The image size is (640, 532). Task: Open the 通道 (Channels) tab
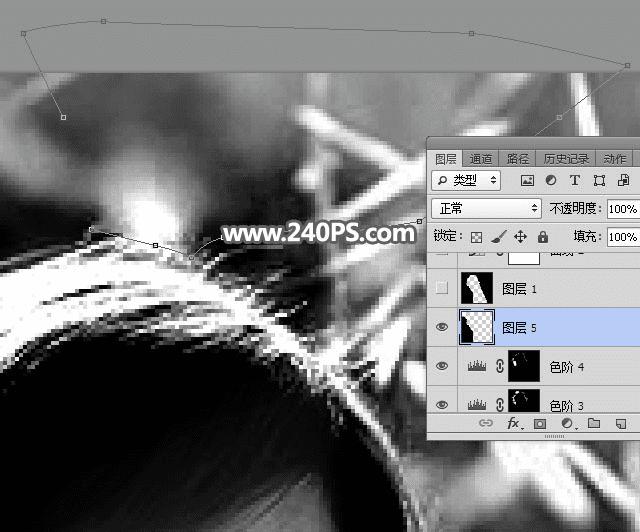480,159
